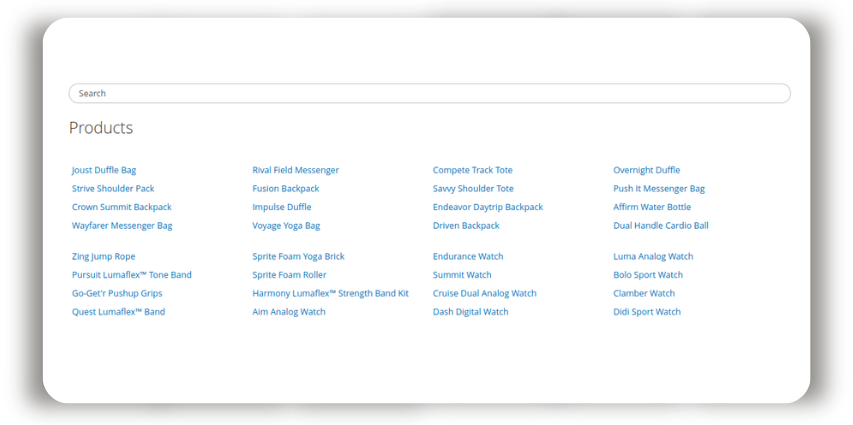Open the Joust Duffle Bag product link
Screen dimensions: 853x425
point(104,170)
